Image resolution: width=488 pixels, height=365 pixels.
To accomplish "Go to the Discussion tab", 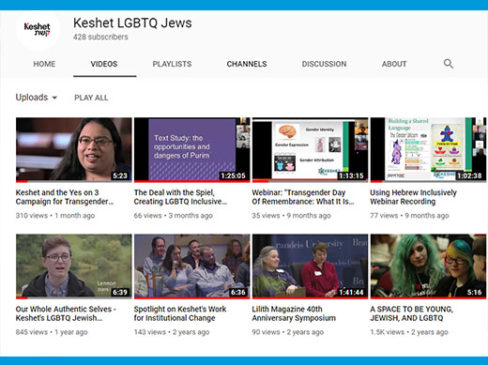I will (x=324, y=64).
